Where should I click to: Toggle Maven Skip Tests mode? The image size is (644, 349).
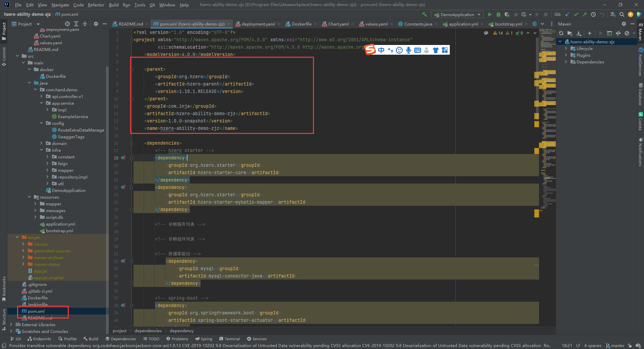(627, 33)
